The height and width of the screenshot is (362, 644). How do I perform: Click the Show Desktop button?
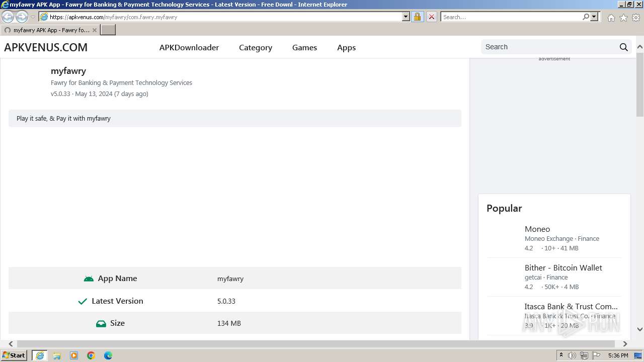click(638, 355)
